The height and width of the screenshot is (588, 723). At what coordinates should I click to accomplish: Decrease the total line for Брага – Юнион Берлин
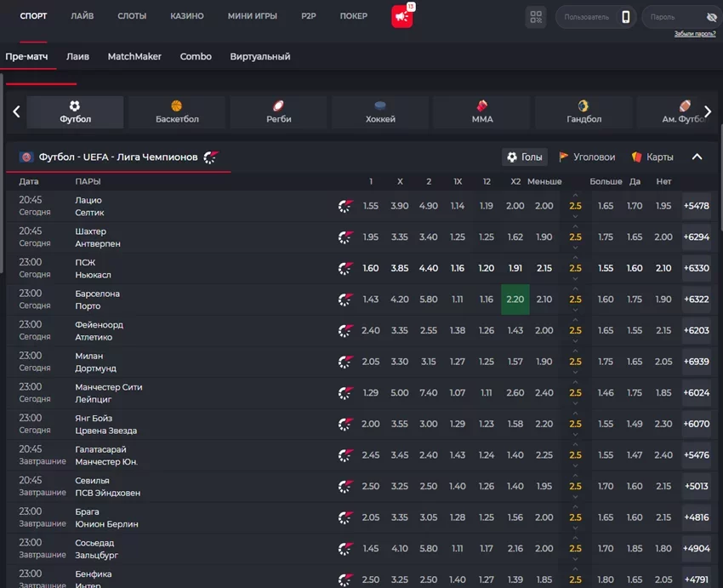[x=575, y=528]
